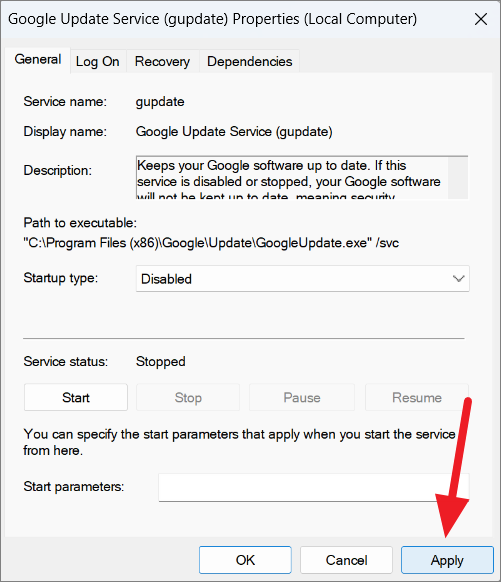
Task: Focus the Start parameters input field
Action: [x=314, y=487]
